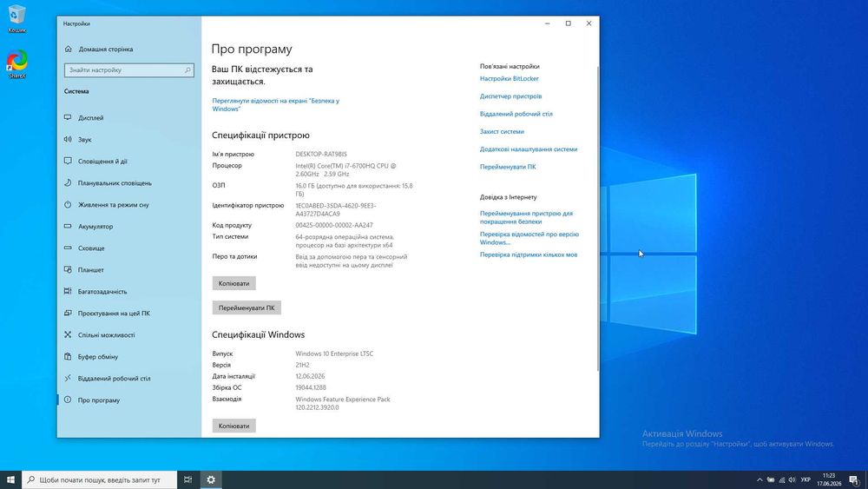Click the OS build value 19044.1288
The height and width of the screenshot is (489, 868).
[311, 387]
